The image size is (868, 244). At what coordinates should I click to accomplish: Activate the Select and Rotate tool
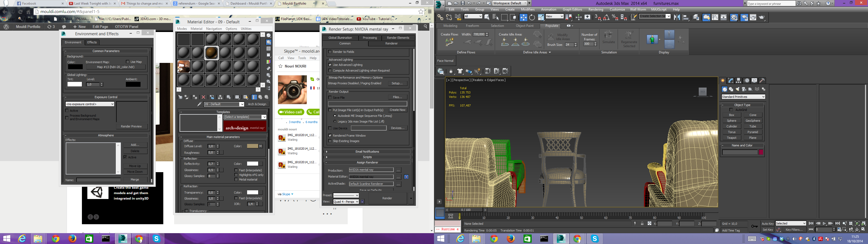[x=532, y=17]
